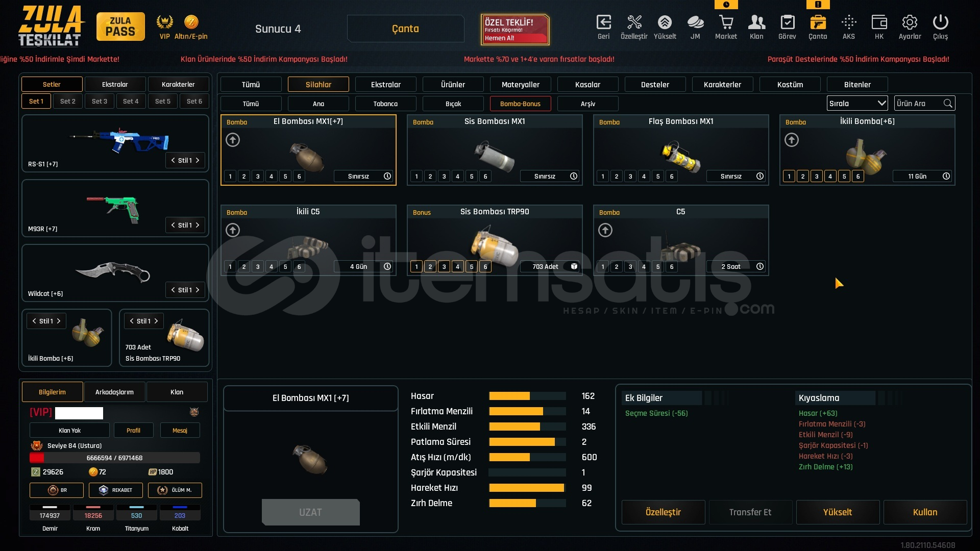Open the Görev tasks icon

point(787,23)
